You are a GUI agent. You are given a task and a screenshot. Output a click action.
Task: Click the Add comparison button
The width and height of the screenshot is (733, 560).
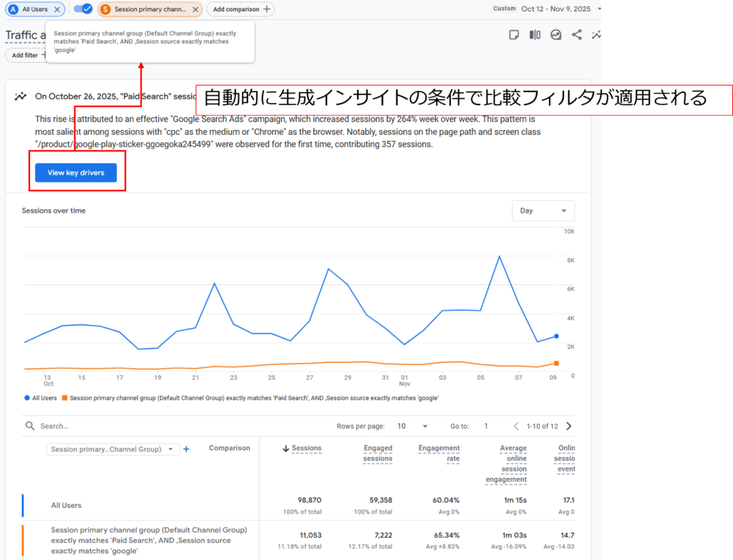pos(240,9)
